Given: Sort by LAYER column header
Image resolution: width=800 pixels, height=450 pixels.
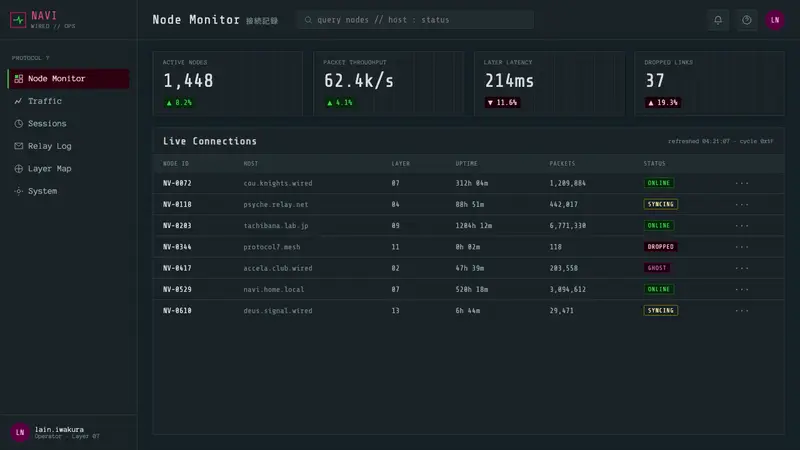Looking at the screenshot, I should click(x=401, y=164).
